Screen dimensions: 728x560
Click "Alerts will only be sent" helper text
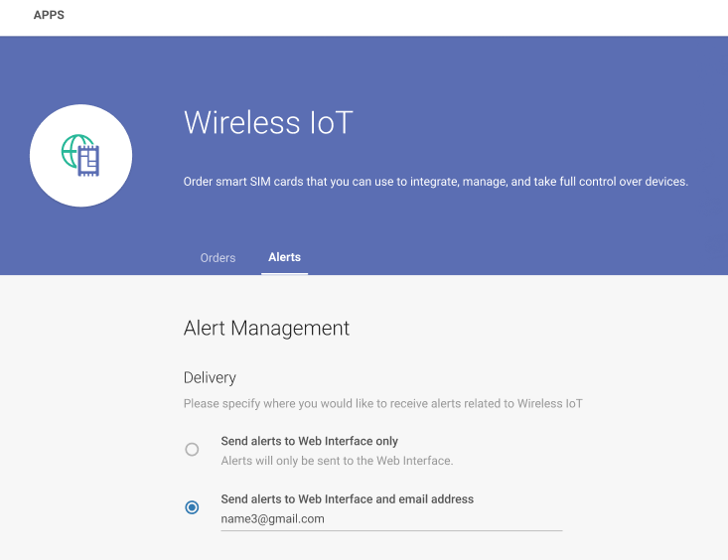pyautogui.click(x=337, y=461)
